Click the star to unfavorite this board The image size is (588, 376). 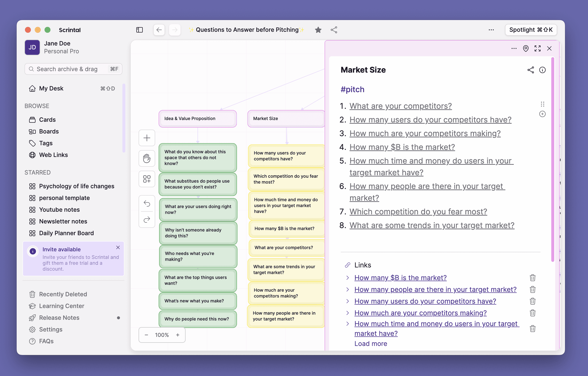tap(318, 30)
